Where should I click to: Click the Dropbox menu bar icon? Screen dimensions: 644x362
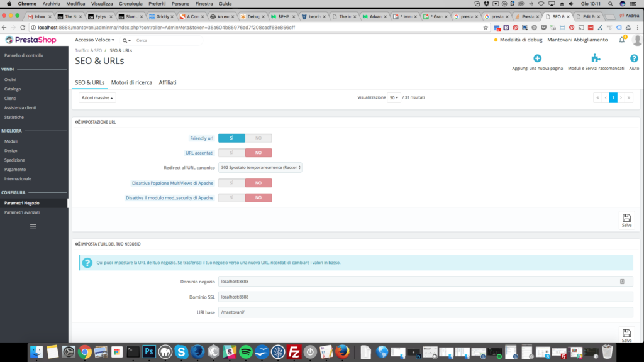pyautogui.click(x=486, y=4)
